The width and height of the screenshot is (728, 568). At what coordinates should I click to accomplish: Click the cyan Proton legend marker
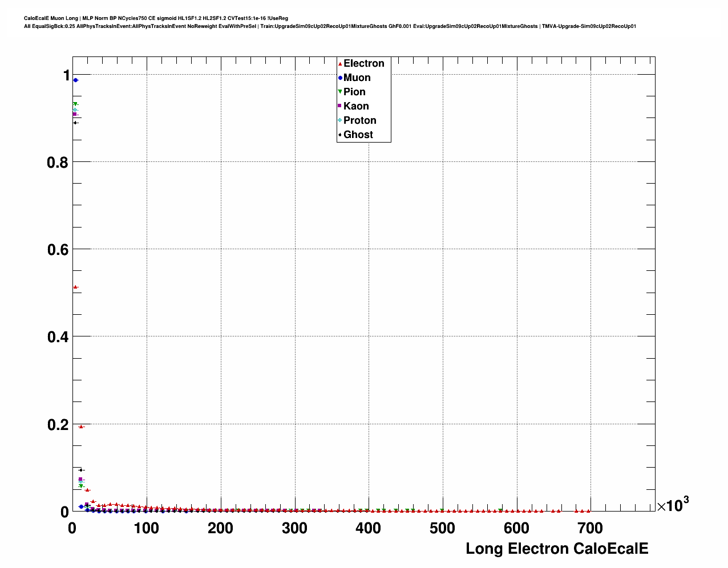[340, 120]
